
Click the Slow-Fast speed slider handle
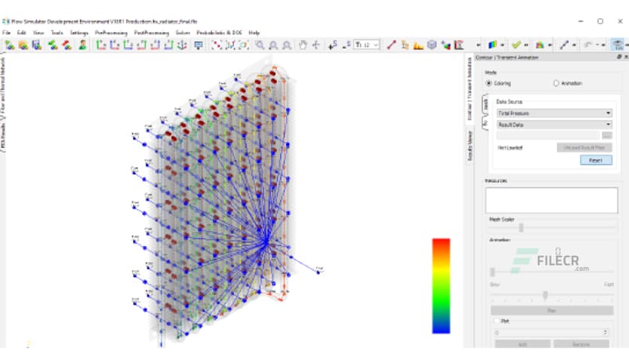tap(545, 296)
